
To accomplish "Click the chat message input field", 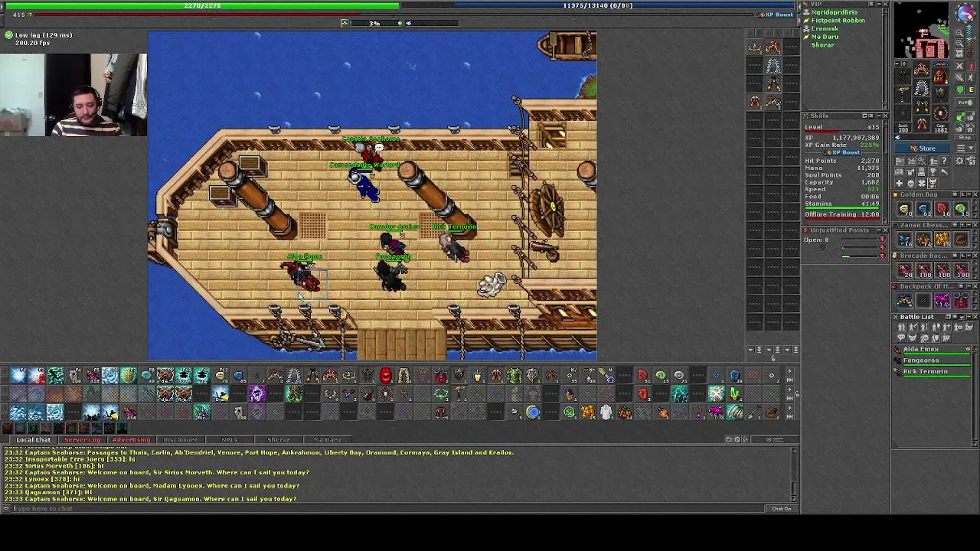I will click(387, 508).
